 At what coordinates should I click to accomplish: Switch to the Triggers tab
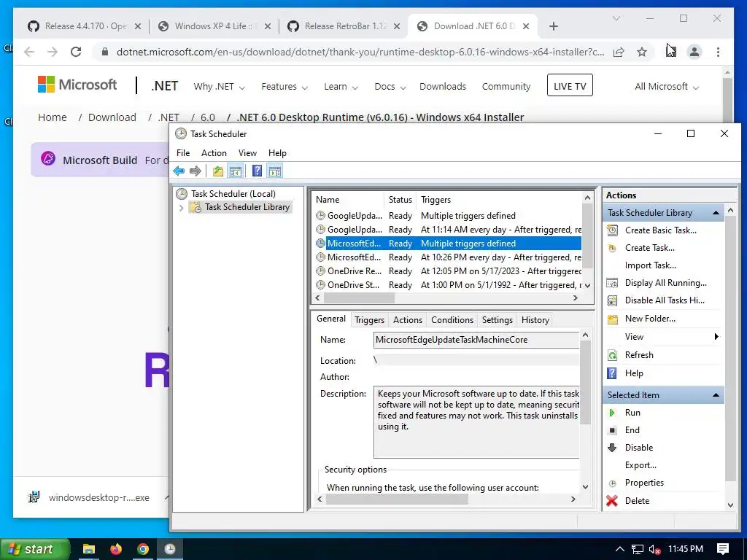click(369, 320)
